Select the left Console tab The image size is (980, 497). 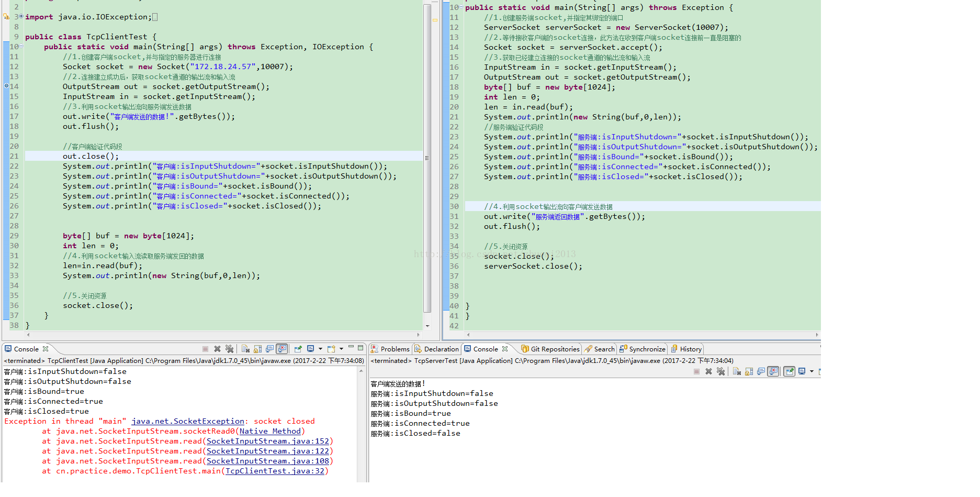[x=26, y=349]
